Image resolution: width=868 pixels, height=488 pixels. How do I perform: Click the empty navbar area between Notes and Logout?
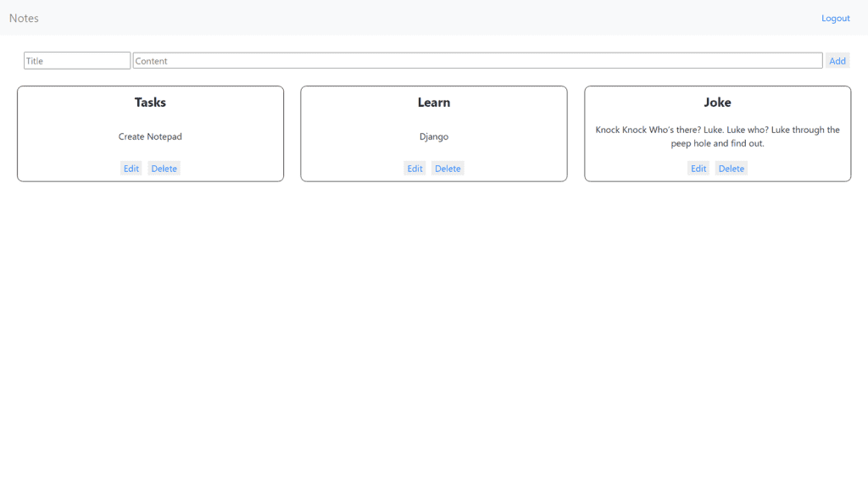tap(424, 18)
